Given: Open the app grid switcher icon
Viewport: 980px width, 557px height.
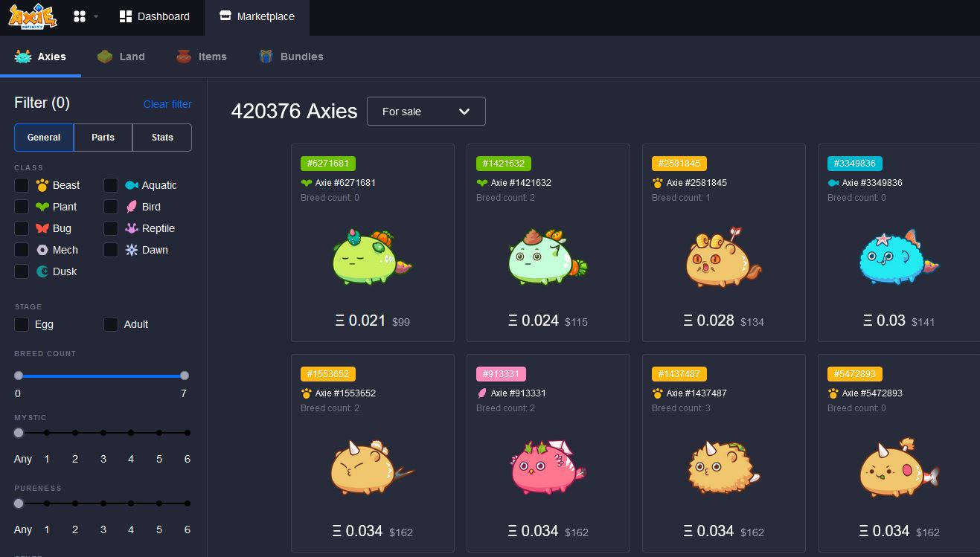Looking at the screenshot, I should (80, 16).
